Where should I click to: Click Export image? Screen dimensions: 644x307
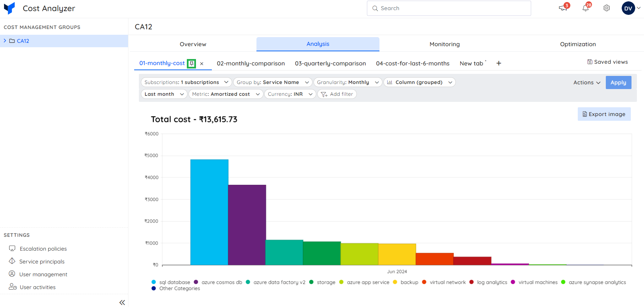(x=604, y=114)
